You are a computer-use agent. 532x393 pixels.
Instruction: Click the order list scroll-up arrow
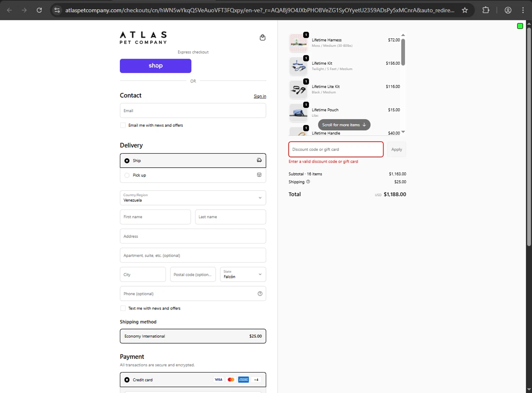[403, 35]
